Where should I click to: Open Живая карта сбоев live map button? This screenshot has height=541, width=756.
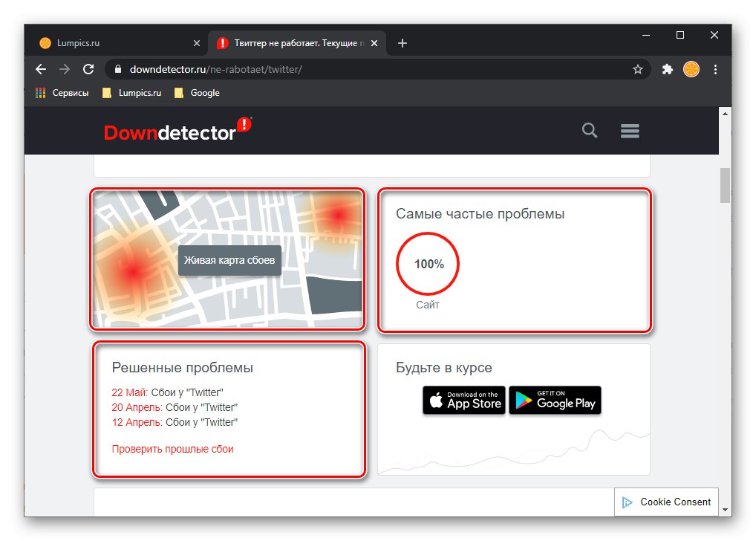pos(229,261)
